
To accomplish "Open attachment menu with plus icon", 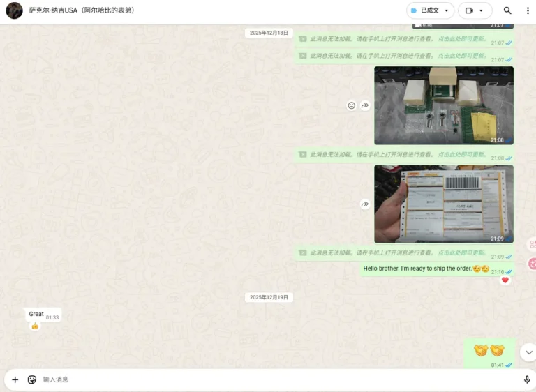I will coord(15,379).
